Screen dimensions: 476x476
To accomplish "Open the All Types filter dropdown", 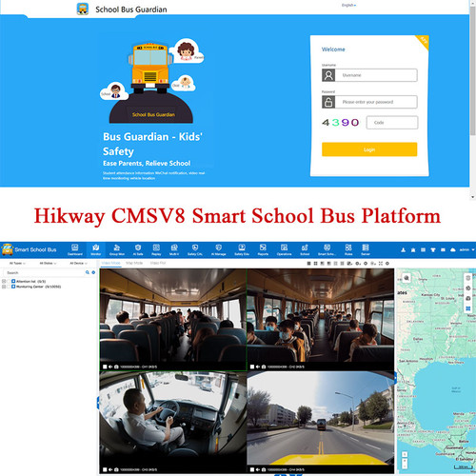I will [x=17, y=264].
